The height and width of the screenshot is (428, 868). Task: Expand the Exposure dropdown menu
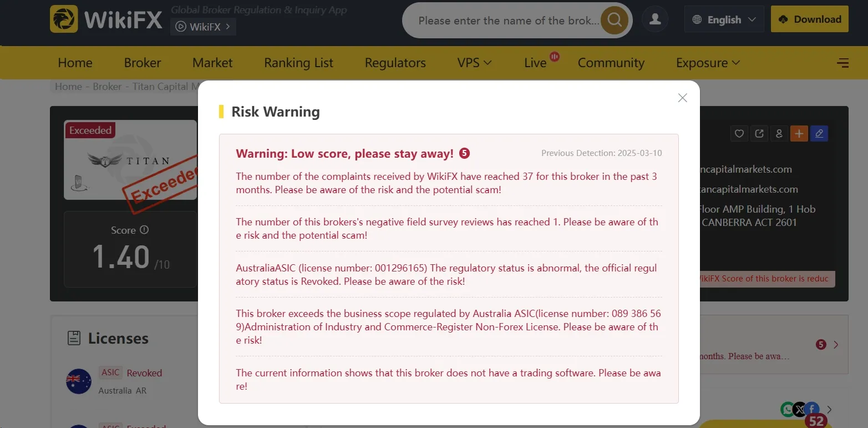[708, 63]
